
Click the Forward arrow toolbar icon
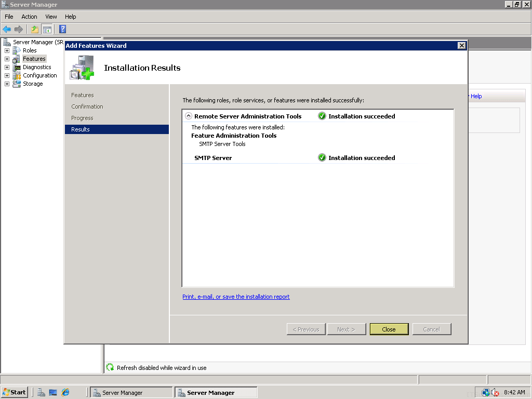(x=19, y=29)
